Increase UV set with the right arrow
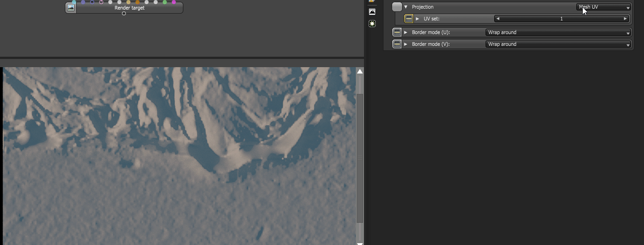 point(625,19)
